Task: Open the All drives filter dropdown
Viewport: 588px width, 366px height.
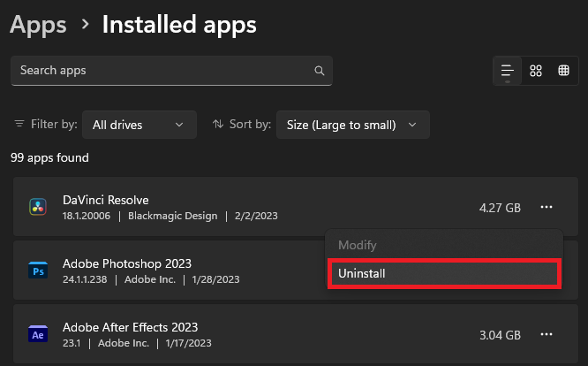Action: tap(139, 125)
